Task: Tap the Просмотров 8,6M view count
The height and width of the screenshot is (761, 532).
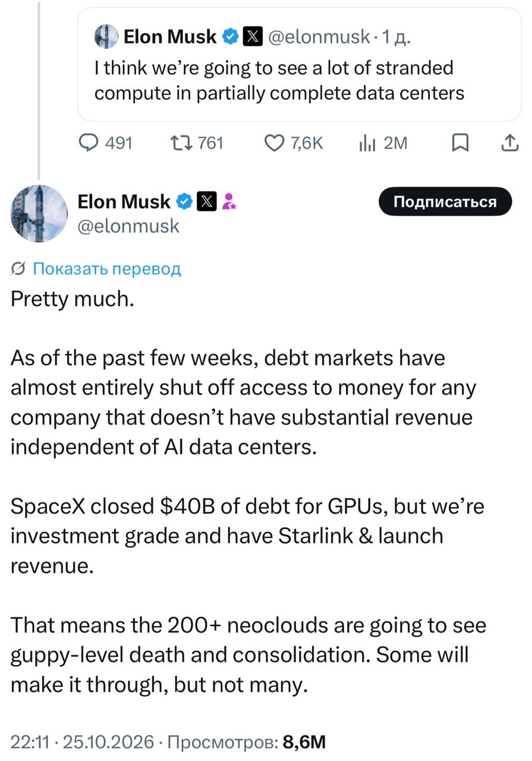Action: click(x=246, y=742)
